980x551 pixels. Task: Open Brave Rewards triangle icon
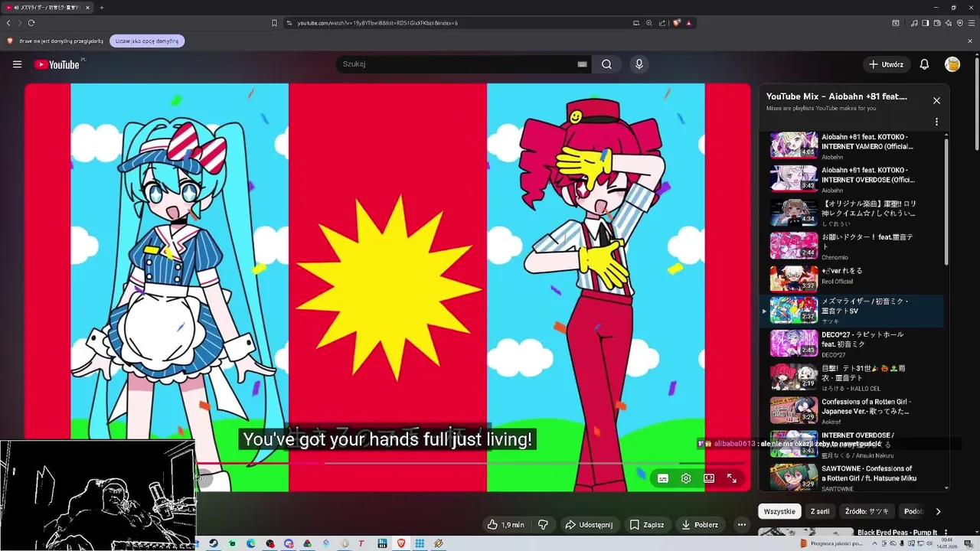pyautogui.click(x=689, y=23)
